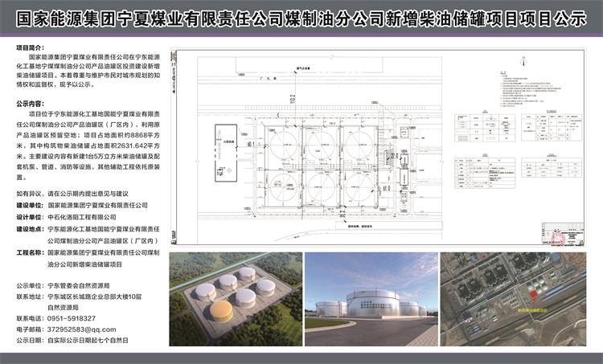
Task: Click the '联系地址:' label
Action: pos(30,297)
